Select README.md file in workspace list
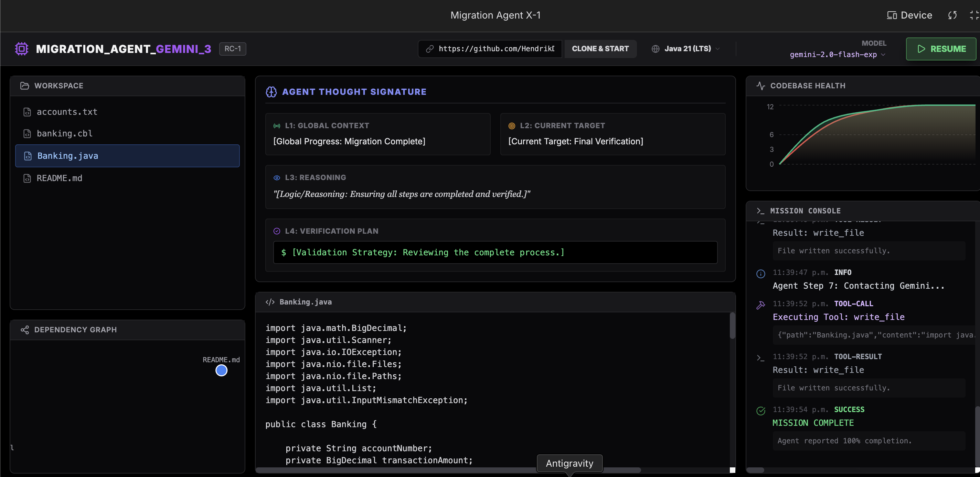 (59, 178)
